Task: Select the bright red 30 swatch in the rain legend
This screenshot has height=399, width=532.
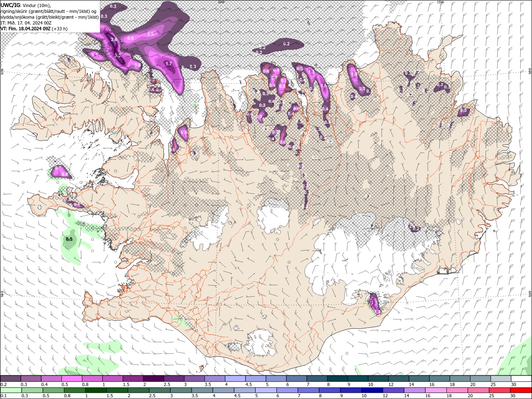Action: pos(521,390)
